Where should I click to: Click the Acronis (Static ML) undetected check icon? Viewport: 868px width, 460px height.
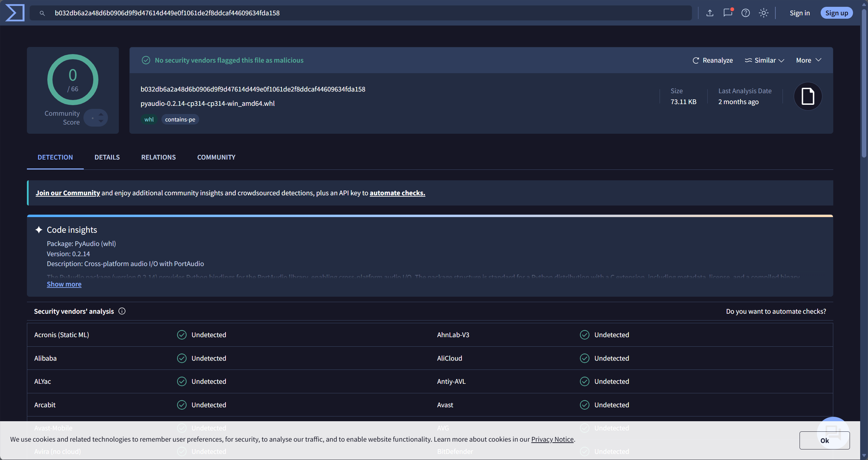182,335
